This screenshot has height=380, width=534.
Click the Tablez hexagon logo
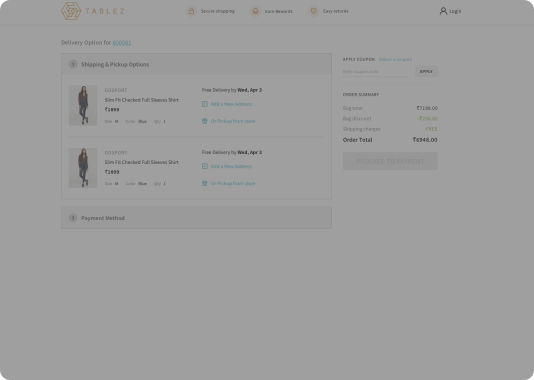pos(71,11)
